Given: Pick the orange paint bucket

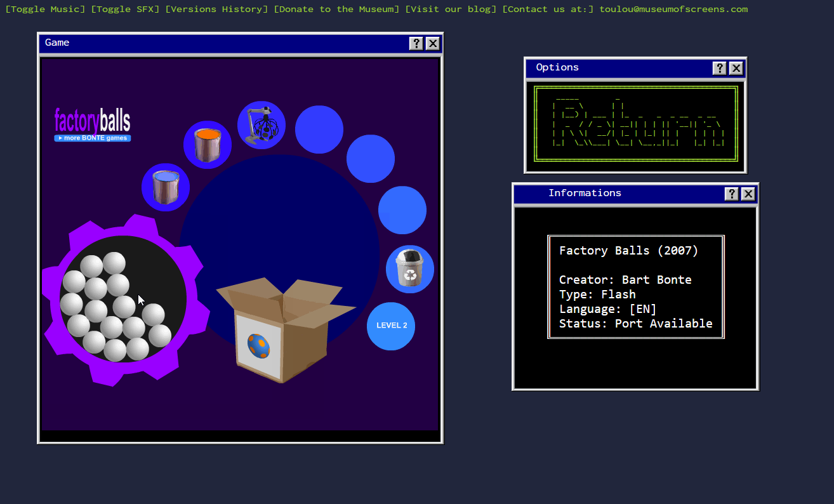Looking at the screenshot, I should click(x=208, y=145).
